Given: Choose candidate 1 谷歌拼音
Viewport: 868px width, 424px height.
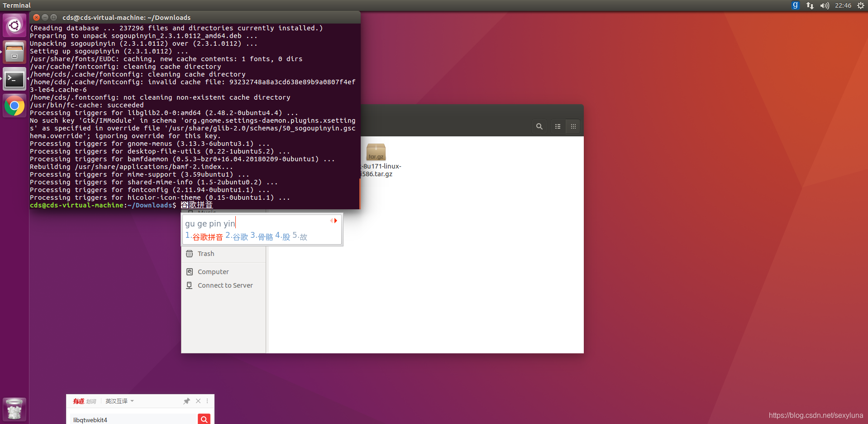Looking at the screenshot, I should click(204, 236).
